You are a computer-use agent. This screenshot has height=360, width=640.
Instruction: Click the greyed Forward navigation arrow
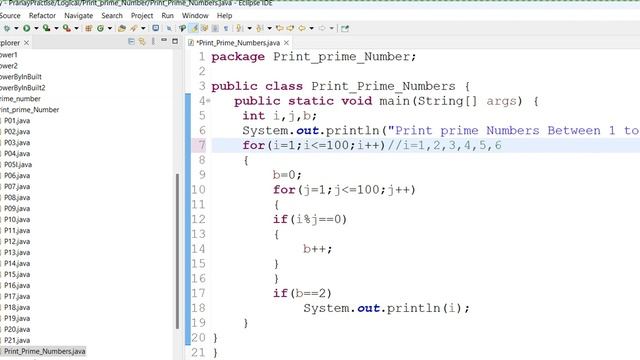322,28
